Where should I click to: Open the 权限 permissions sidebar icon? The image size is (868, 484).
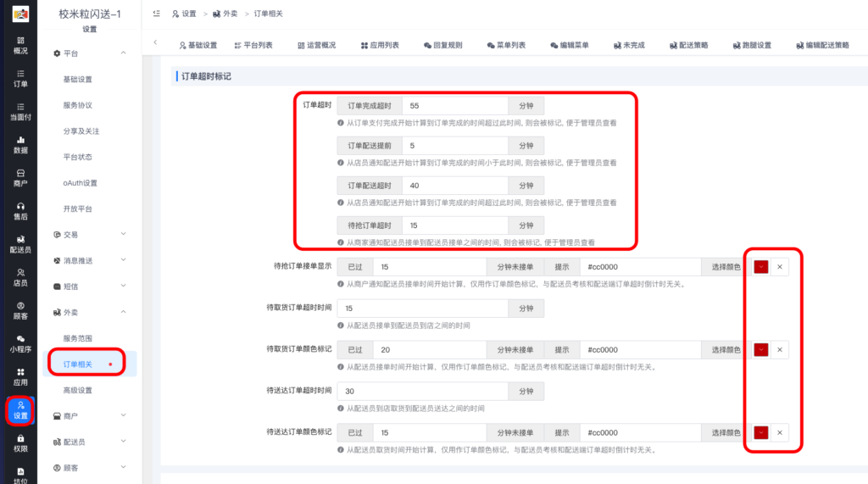(20, 444)
